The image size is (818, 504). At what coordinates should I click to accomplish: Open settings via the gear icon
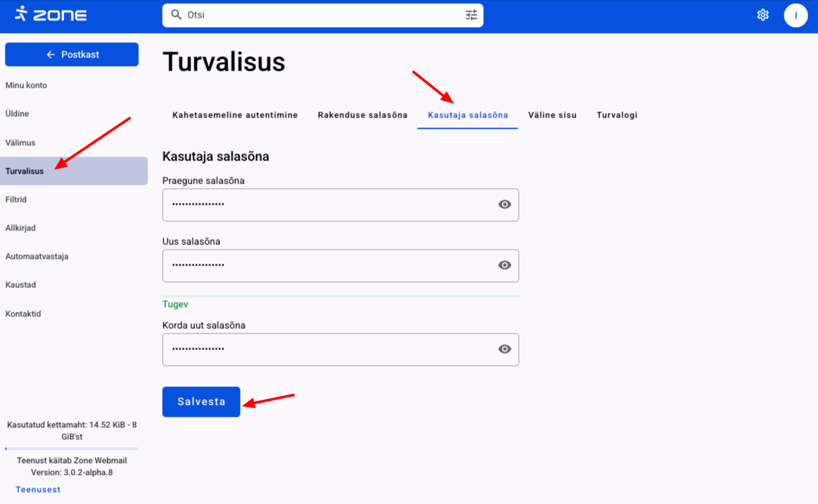(762, 15)
